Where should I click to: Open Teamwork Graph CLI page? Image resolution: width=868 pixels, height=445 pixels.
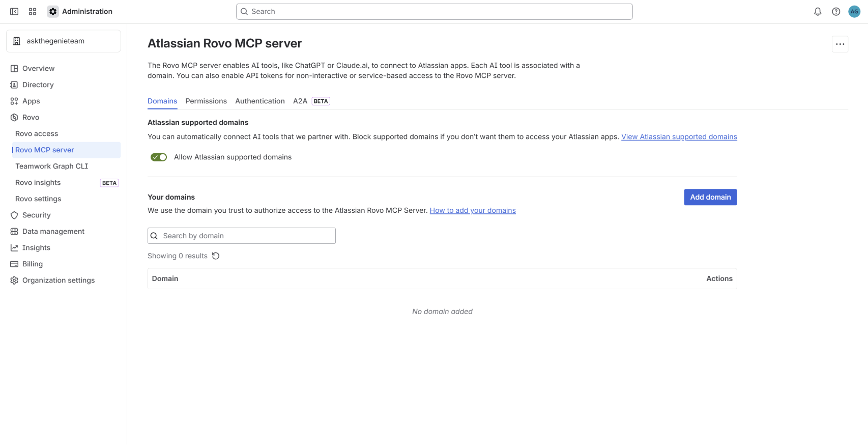tap(66, 166)
